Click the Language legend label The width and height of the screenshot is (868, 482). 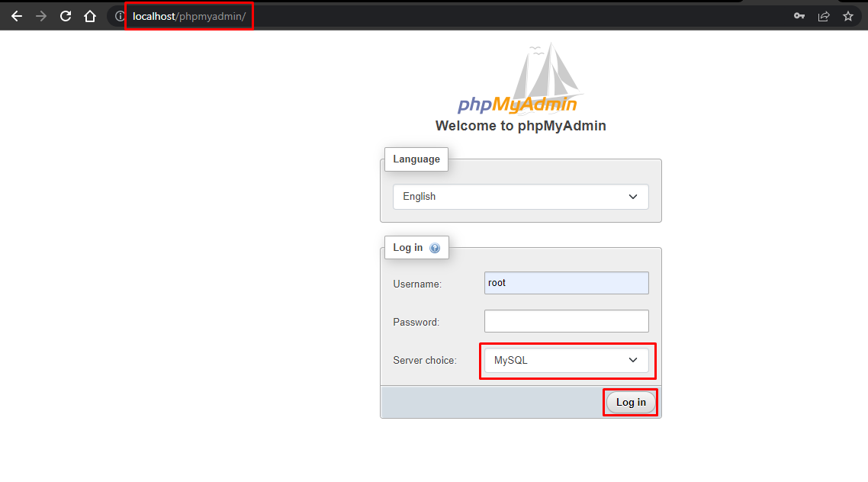click(416, 159)
